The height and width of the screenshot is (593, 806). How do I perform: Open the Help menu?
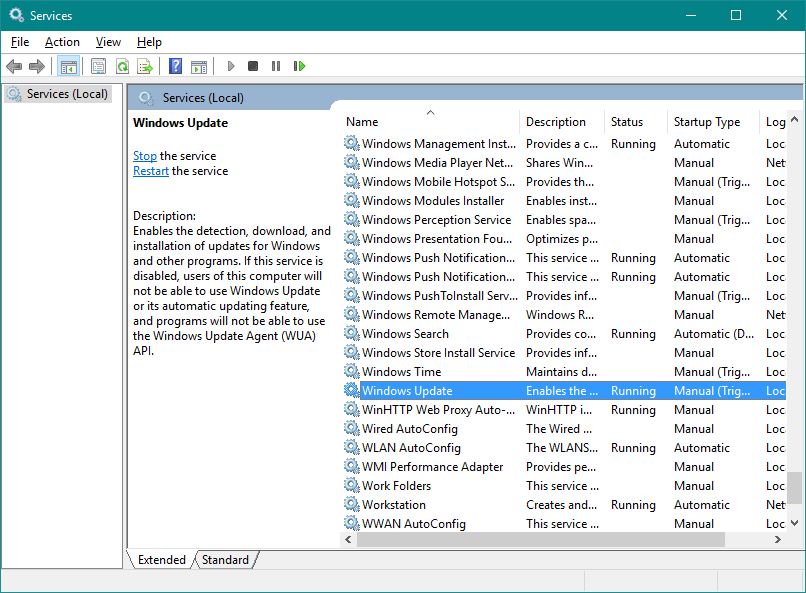149,42
